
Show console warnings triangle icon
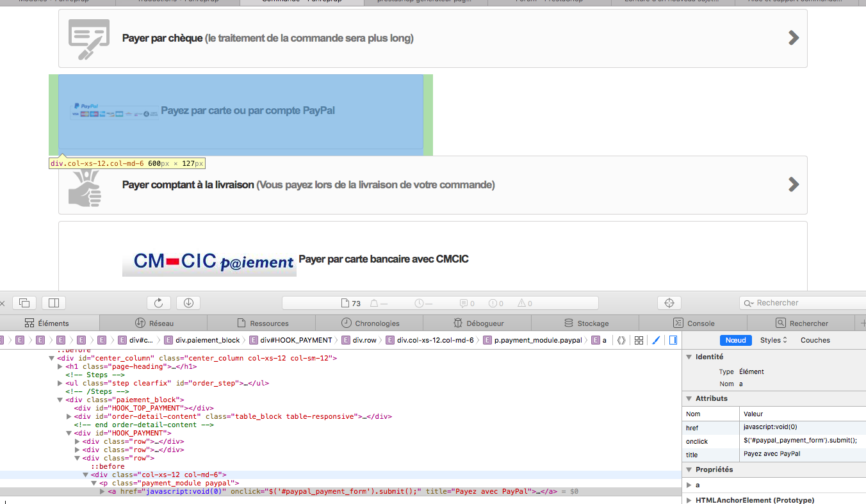(x=525, y=304)
